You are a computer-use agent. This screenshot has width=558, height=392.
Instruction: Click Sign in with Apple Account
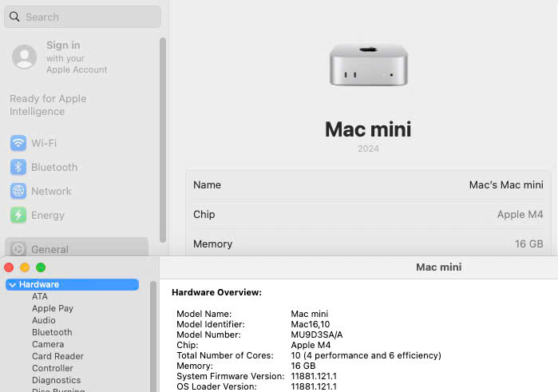click(76, 57)
